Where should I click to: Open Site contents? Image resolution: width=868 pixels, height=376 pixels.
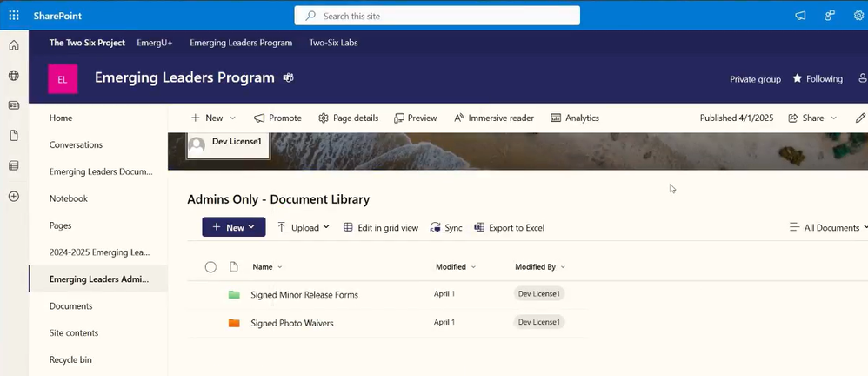74,332
